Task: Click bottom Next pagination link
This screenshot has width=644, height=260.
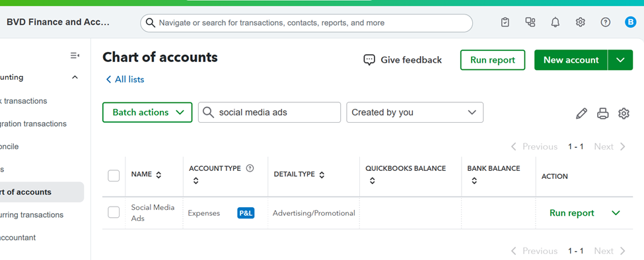Action: pyautogui.click(x=610, y=251)
